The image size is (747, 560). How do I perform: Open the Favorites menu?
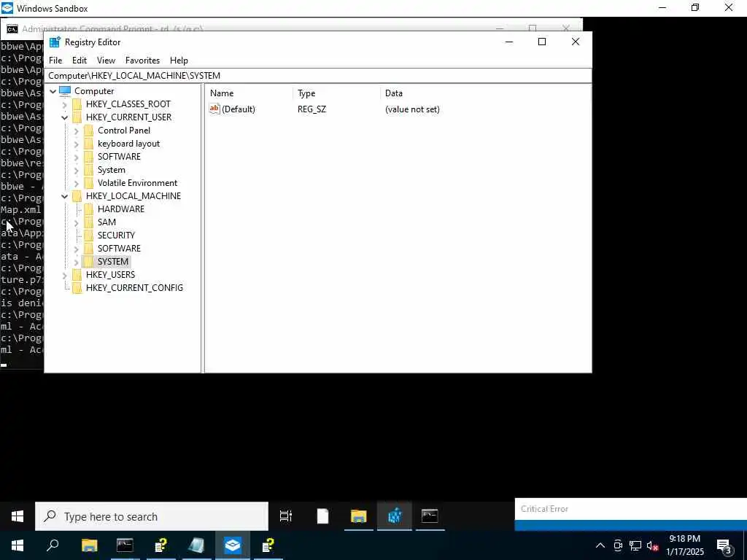pyautogui.click(x=142, y=61)
